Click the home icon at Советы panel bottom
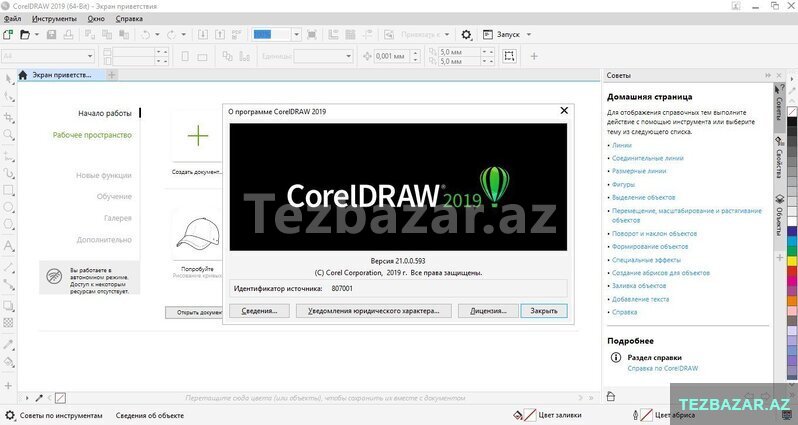798x425 pixels. 611,396
